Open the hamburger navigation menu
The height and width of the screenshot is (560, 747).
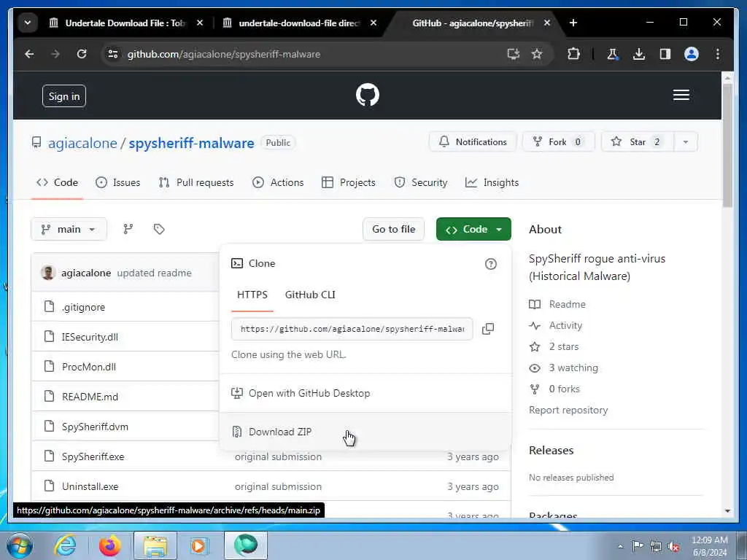[681, 95]
